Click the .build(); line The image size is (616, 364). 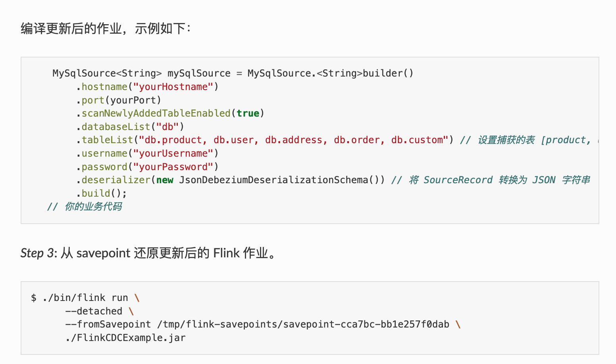[102, 193]
